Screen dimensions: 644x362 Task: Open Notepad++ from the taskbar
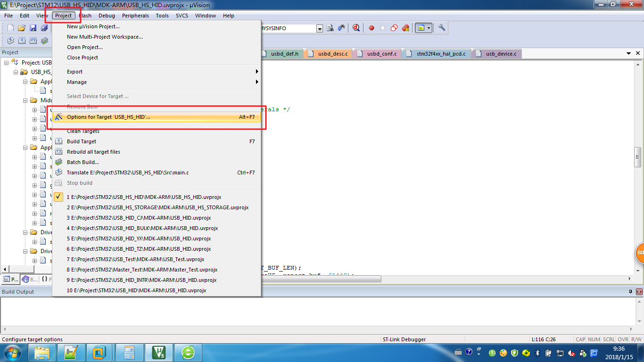[x=71, y=353]
